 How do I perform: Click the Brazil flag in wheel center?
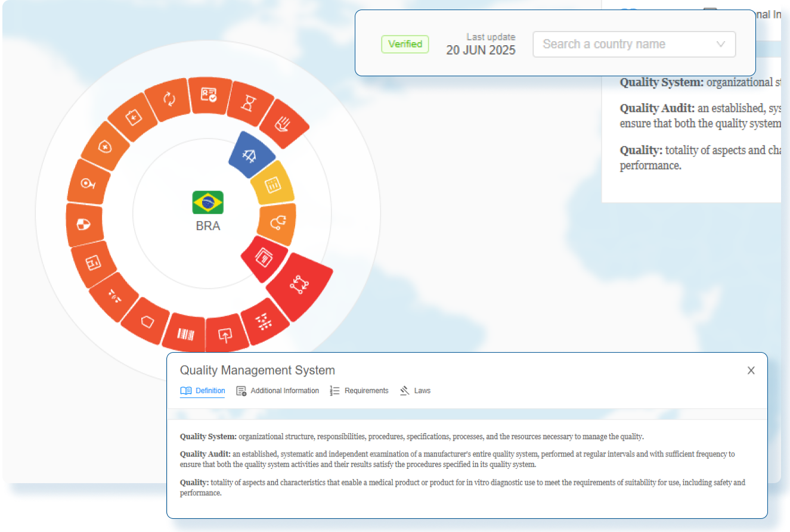click(208, 203)
